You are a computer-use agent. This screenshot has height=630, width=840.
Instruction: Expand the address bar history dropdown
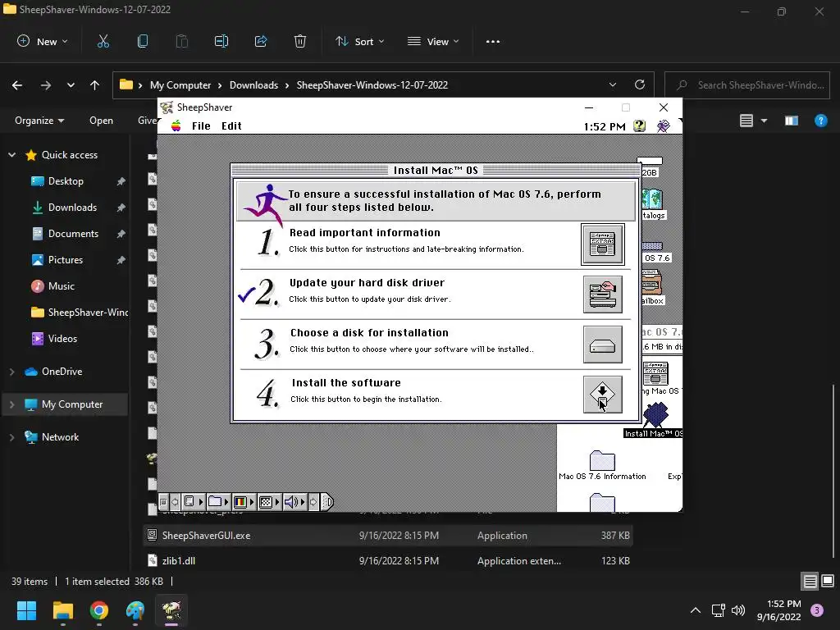pos(612,85)
